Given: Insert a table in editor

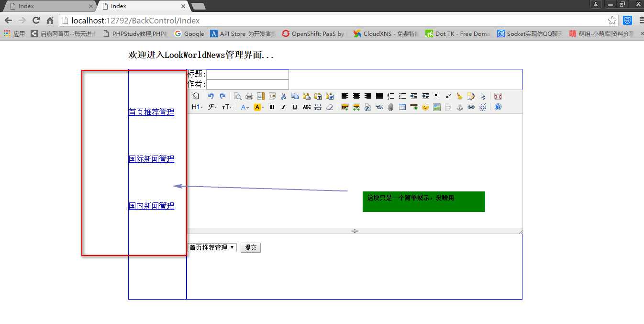Looking at the screenshot, I should coord(402,107).
